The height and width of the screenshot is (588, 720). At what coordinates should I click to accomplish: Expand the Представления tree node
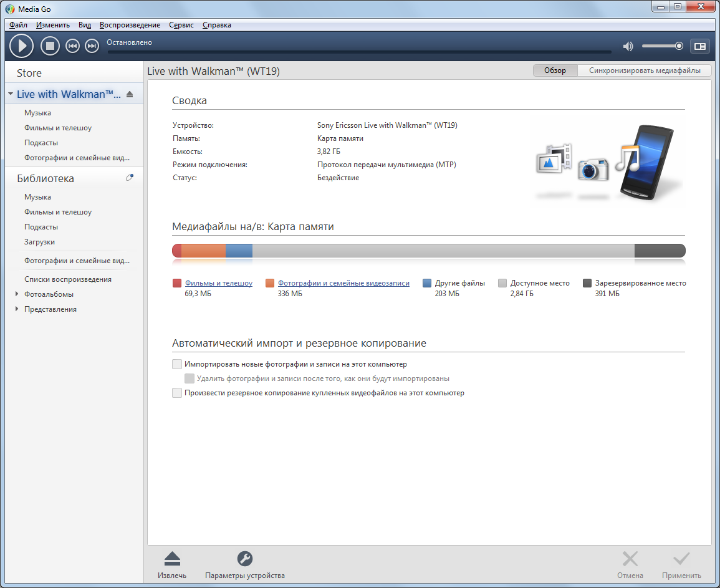17,309
